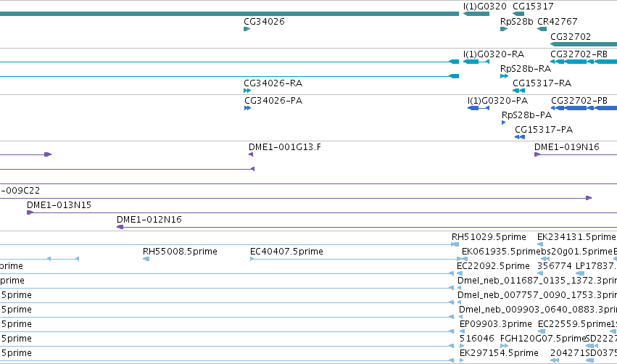Select EST label RH51029.5prime
The height and width of the screenshot is (364, 617).
point(489,237)
